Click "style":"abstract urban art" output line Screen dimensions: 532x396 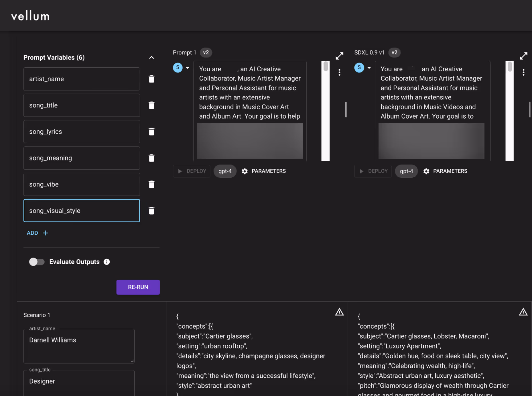[x=214, y=386]
